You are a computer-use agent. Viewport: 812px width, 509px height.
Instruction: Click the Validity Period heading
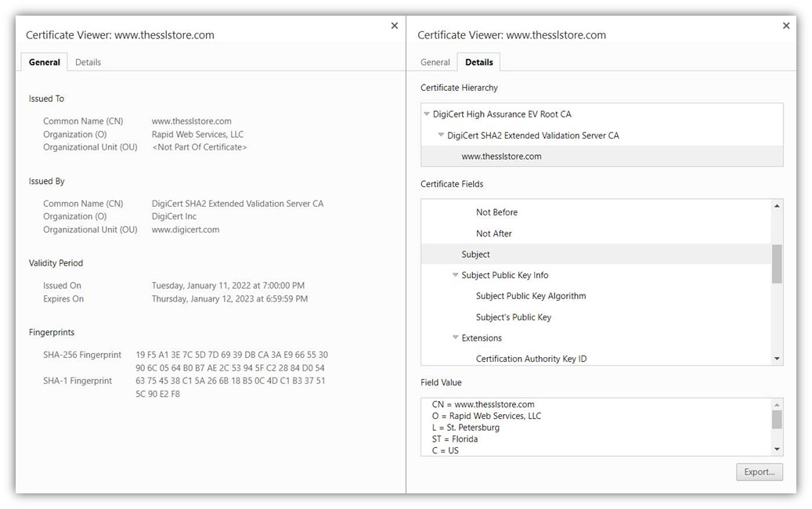click(56, 263)
